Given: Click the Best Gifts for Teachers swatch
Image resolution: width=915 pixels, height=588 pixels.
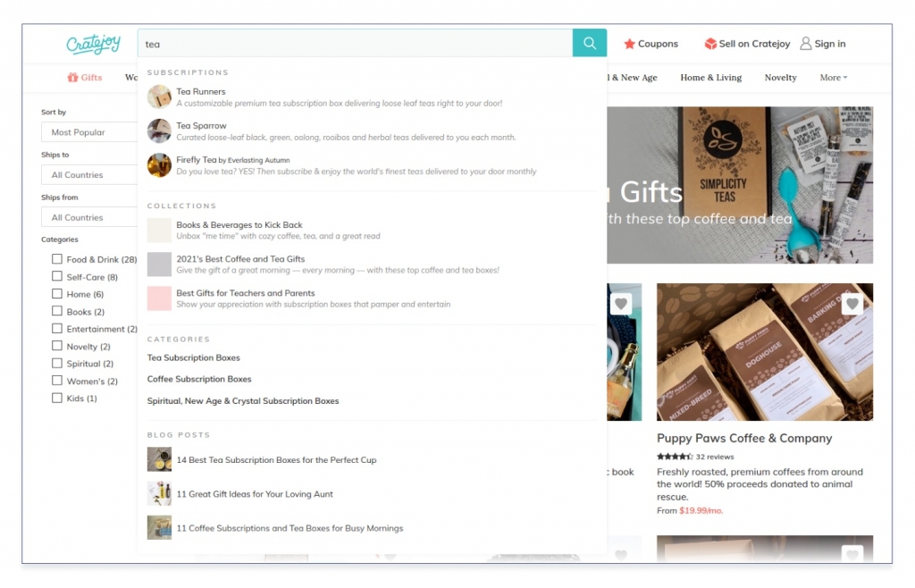Looking at the screenshot, I should click(x=159, y=298).
